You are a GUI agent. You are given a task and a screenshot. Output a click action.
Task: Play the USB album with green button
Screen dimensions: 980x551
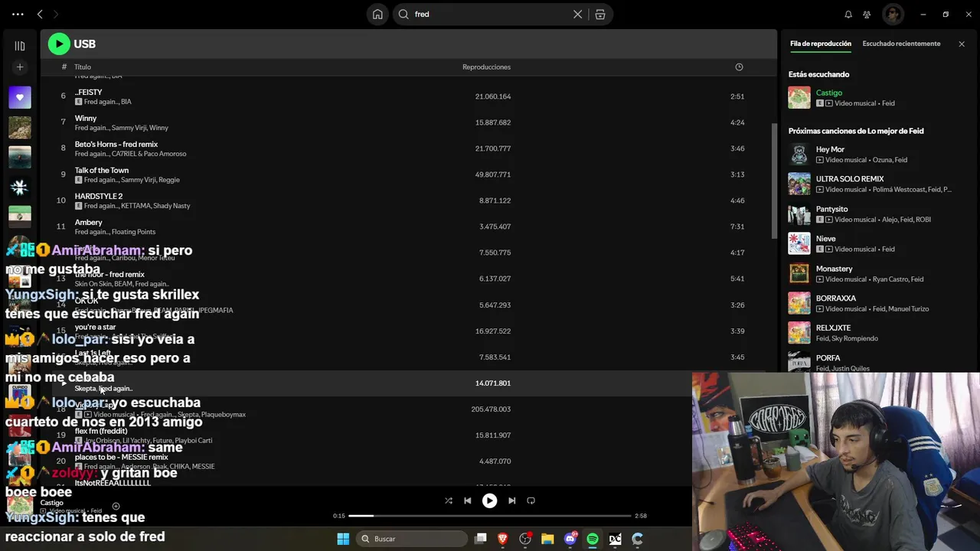tap(59, 44)
